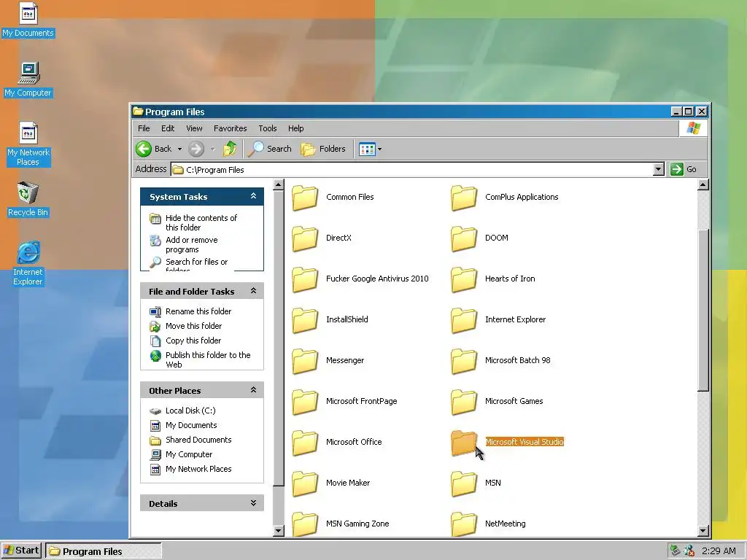
Task: Open My Computer in Other Places
Action: [x=189, y=454]
